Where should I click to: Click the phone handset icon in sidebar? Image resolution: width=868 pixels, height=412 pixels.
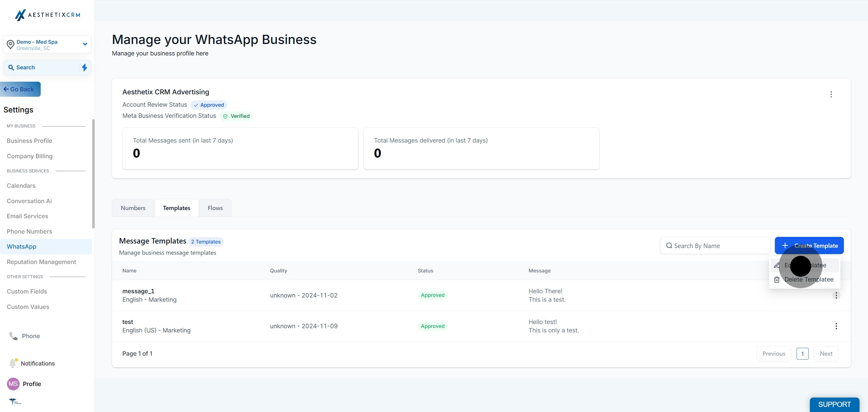tap(13, 336)
